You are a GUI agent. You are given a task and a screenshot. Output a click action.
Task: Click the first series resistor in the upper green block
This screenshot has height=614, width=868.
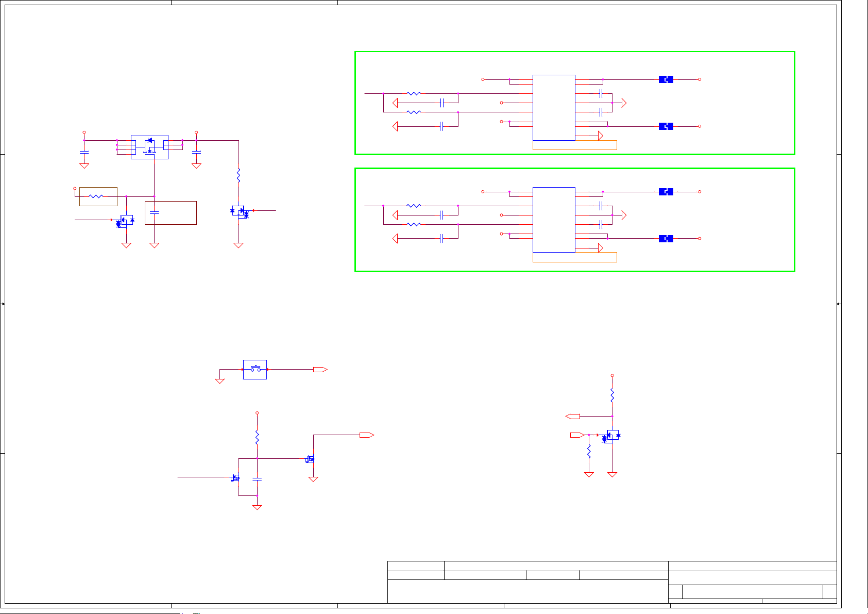click(x=414, y=93)
